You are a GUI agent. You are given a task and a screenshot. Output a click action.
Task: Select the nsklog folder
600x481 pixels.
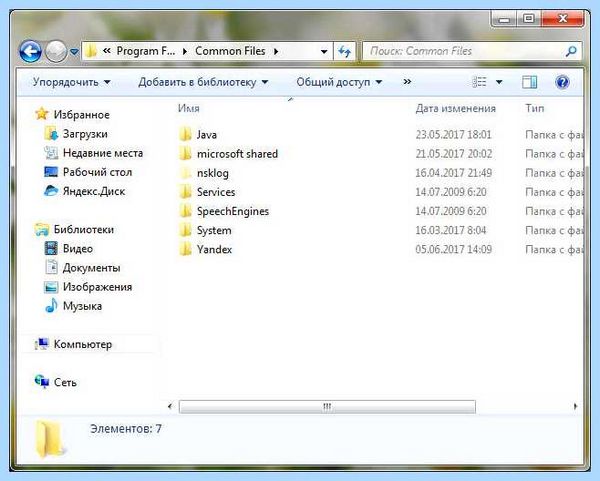tap(213, 173)
